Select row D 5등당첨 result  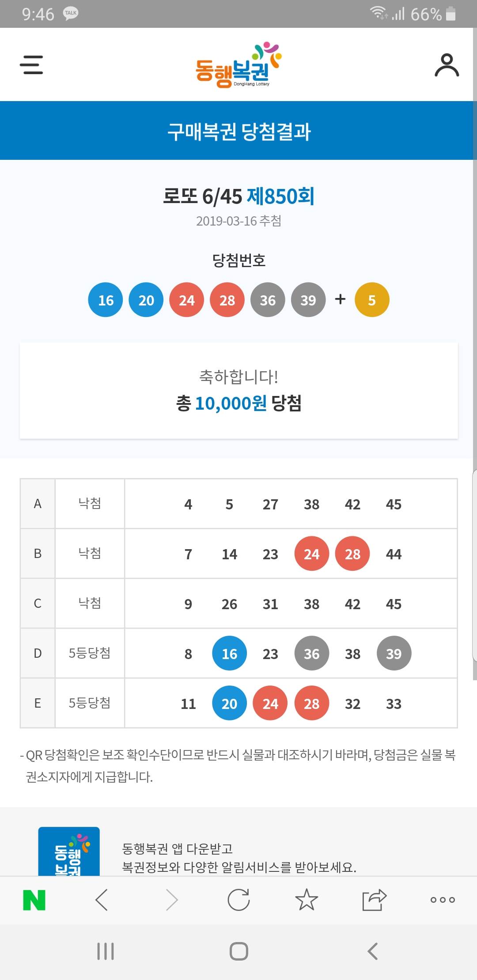point(238,653)
